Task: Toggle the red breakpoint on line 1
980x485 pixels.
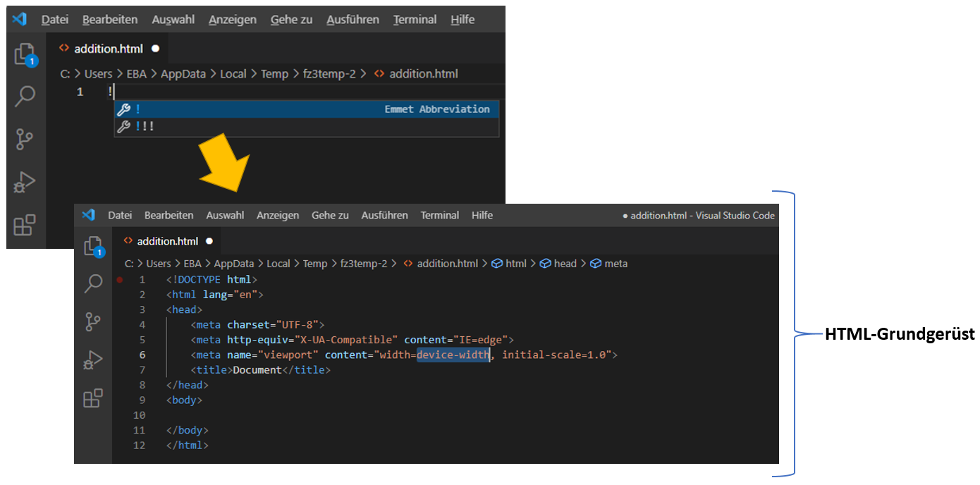Action: [x=120, y=280]
